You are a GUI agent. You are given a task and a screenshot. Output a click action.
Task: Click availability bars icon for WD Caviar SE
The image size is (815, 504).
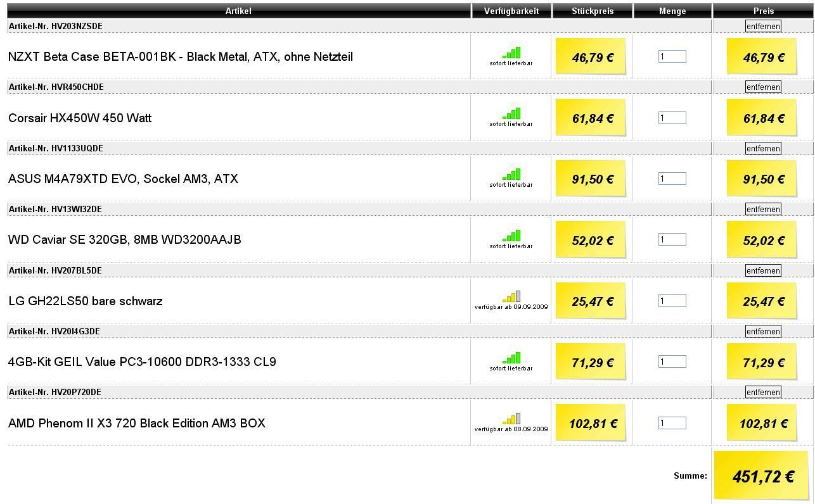(511, 236)
